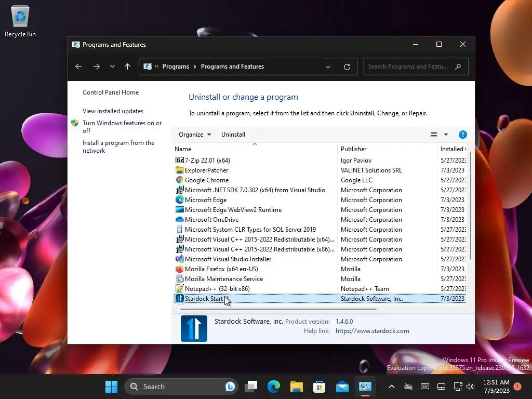Select the Edge WebView2 Runtime icon
Screen dimensions: 532x399
[179, 209]
